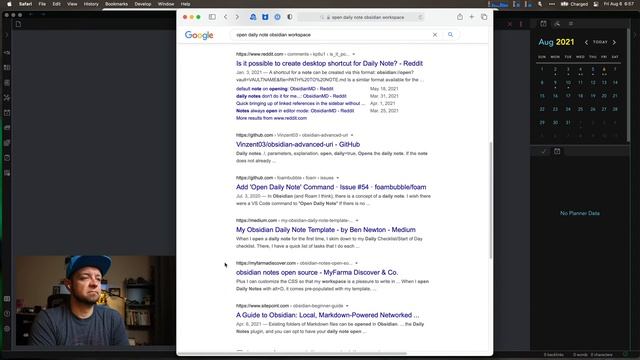Open Obsidian help icon in left ribbon
This screenshot has width=640, height=360.
[7, 313]
